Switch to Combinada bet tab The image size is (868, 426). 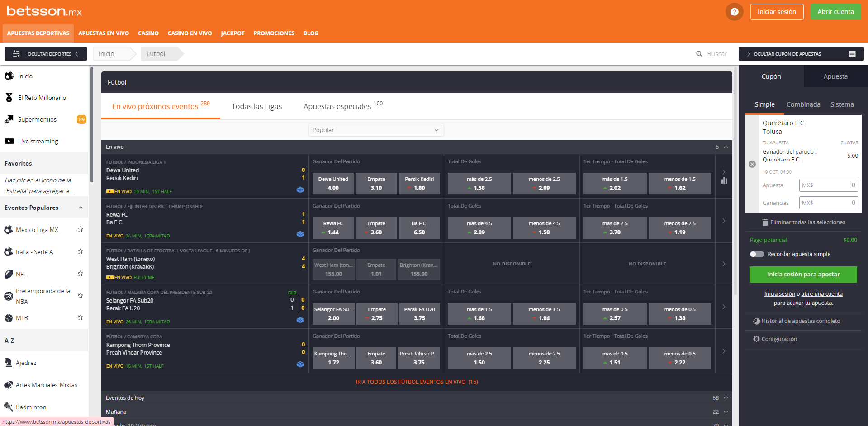point(803,104)
